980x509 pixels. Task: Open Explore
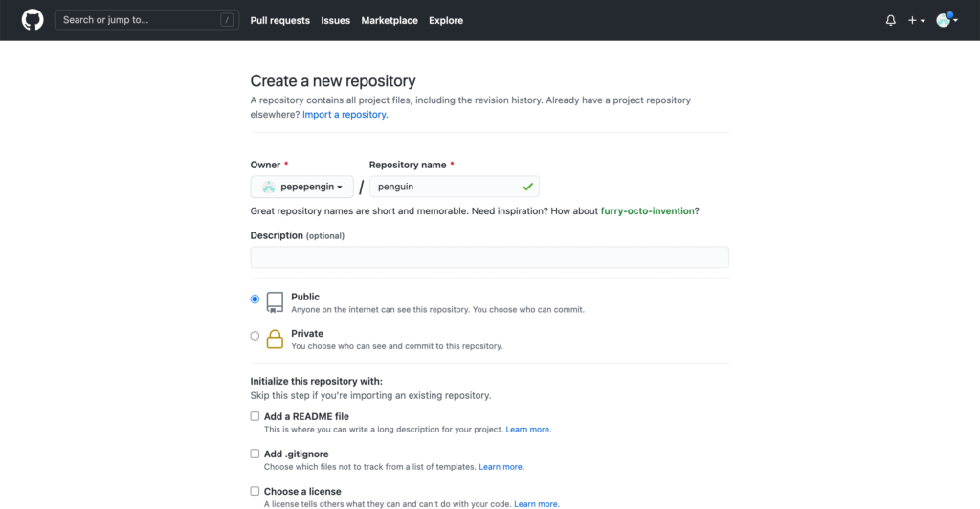pyautogui.click(x=446, y=21)
